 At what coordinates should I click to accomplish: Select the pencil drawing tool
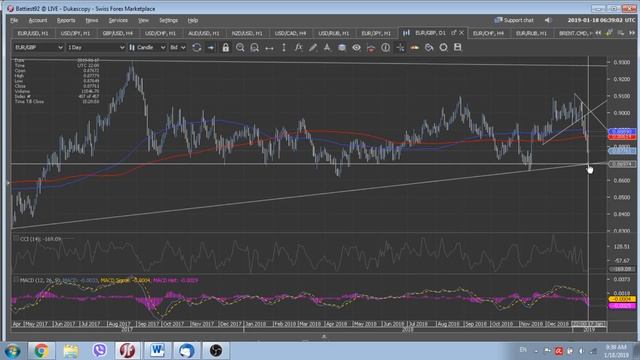[x=313, y=48]
